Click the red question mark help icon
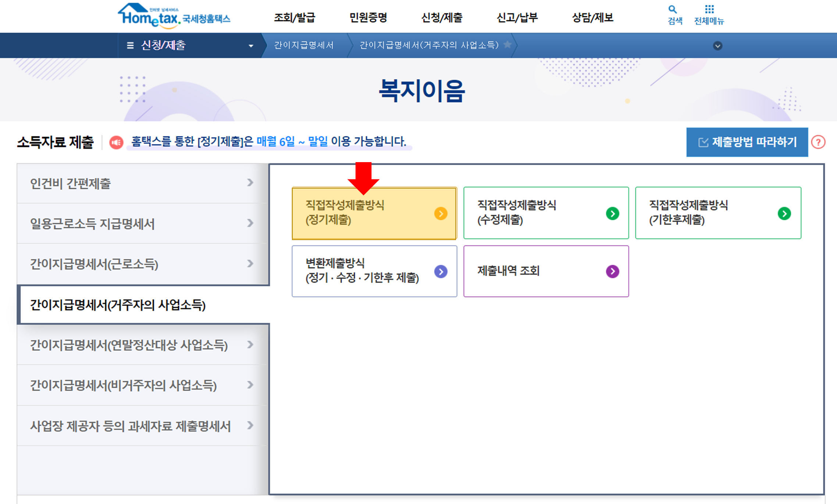This screenshot has width=837, height=504. tap(818, 142)
